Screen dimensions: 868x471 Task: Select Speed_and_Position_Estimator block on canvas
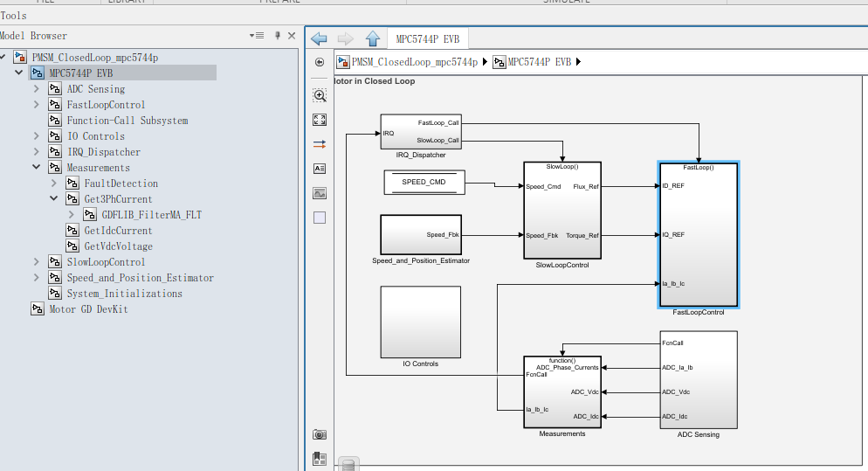[x=421, y=235]
